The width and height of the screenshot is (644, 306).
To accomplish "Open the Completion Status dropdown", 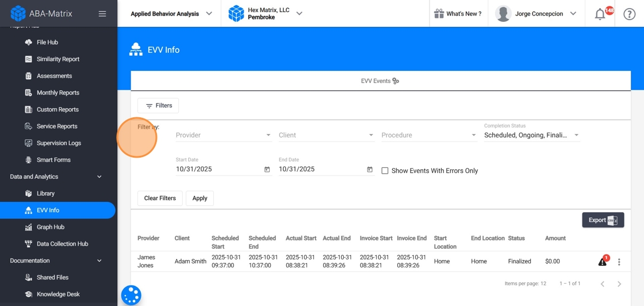I will (x=531, y=135).
